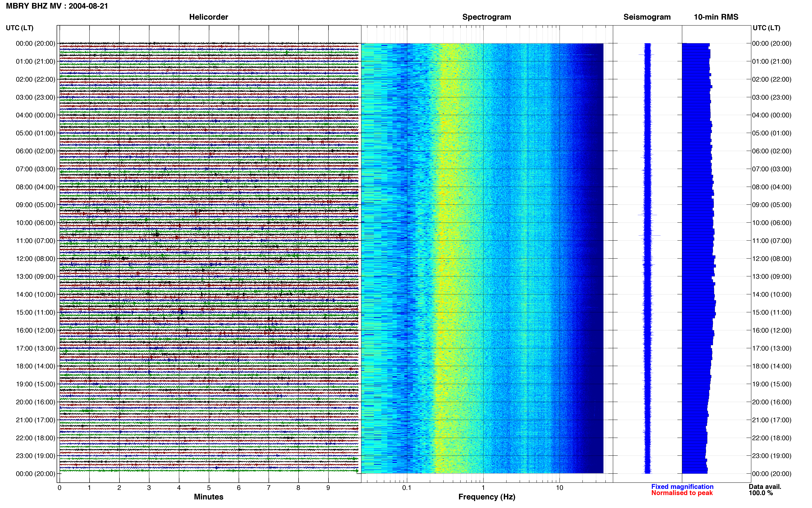The height and width of the screenshot is (508, 812).
Task: Click right time label '06:00 (02:00)'
Action: pyautogui.click(x=772, y=151)
